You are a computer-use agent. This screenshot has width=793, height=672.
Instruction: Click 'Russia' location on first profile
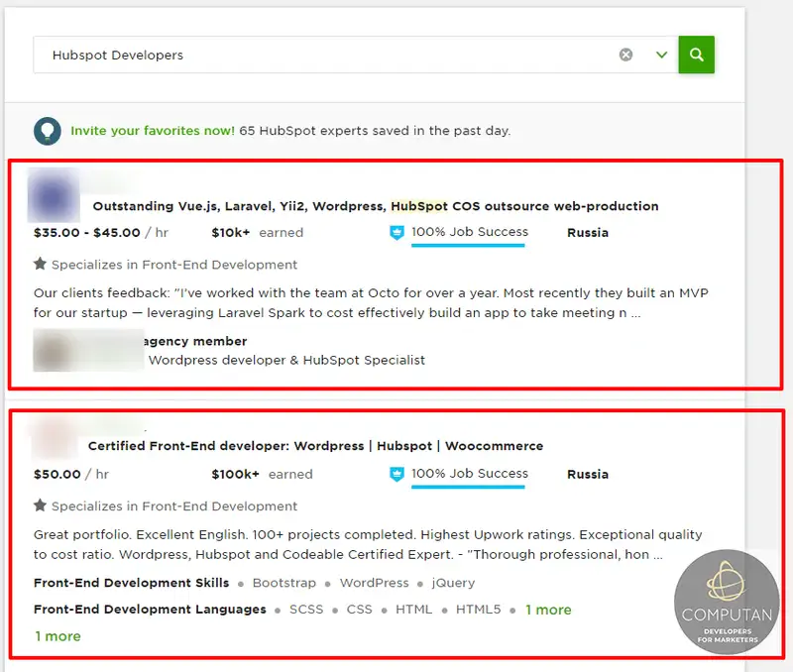(x=588, y=233)
